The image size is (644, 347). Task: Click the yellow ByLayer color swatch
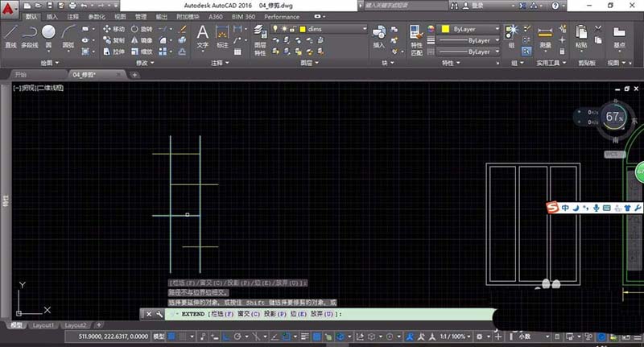(x=445, y=28)
